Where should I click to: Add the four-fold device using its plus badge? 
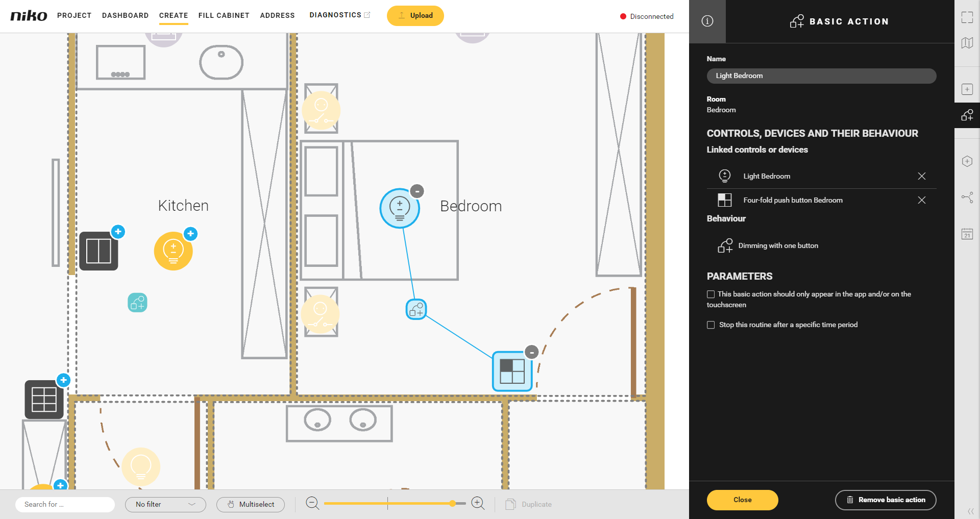click(x=63, y=380)
